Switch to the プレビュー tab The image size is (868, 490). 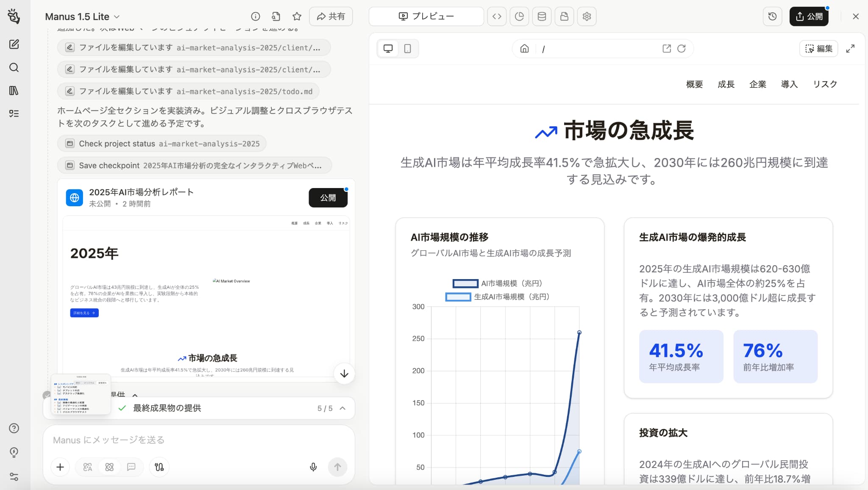tap(426, 16)
